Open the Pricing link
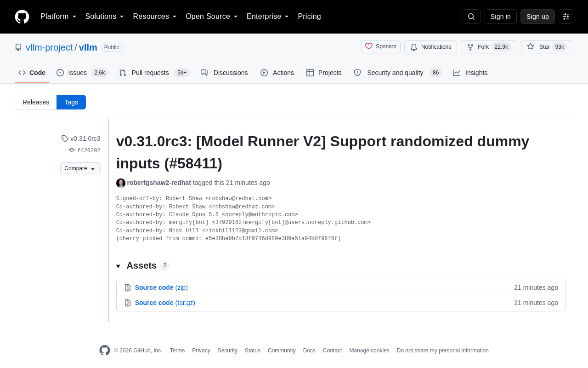 309,17
